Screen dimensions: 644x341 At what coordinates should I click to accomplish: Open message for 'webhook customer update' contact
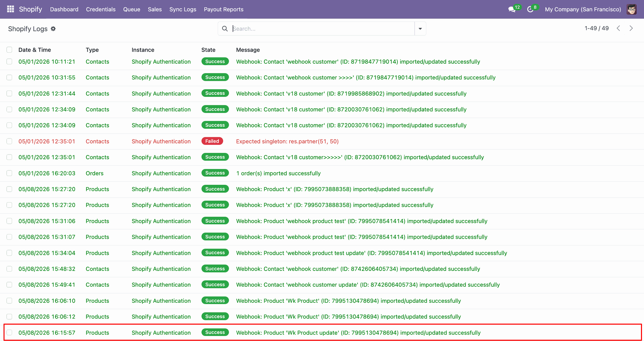coord(368,285)
